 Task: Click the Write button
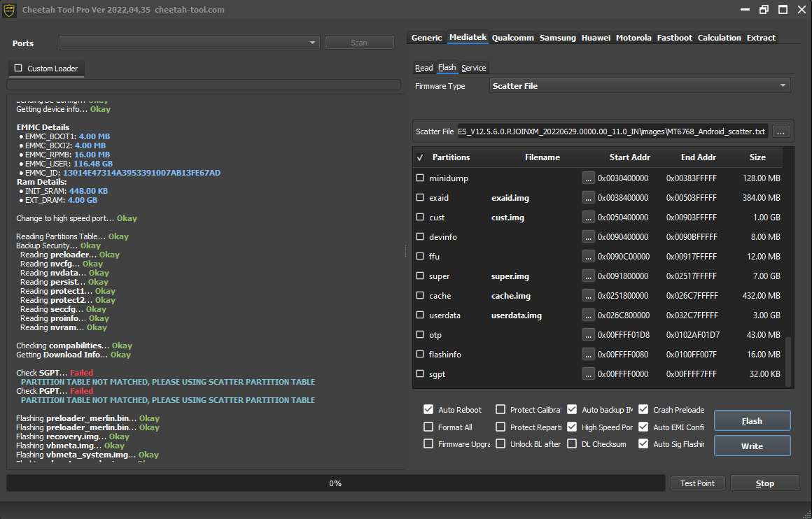coord(752,446)
